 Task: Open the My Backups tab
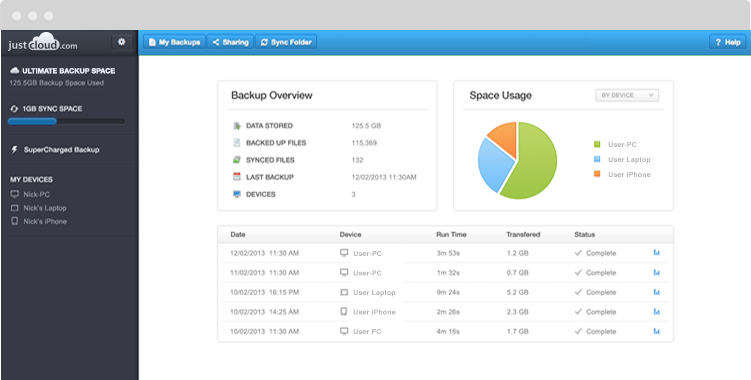[174, 42]
